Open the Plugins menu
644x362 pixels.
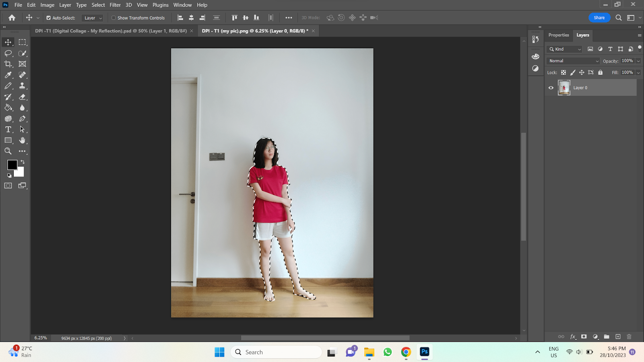coord(161,5)
